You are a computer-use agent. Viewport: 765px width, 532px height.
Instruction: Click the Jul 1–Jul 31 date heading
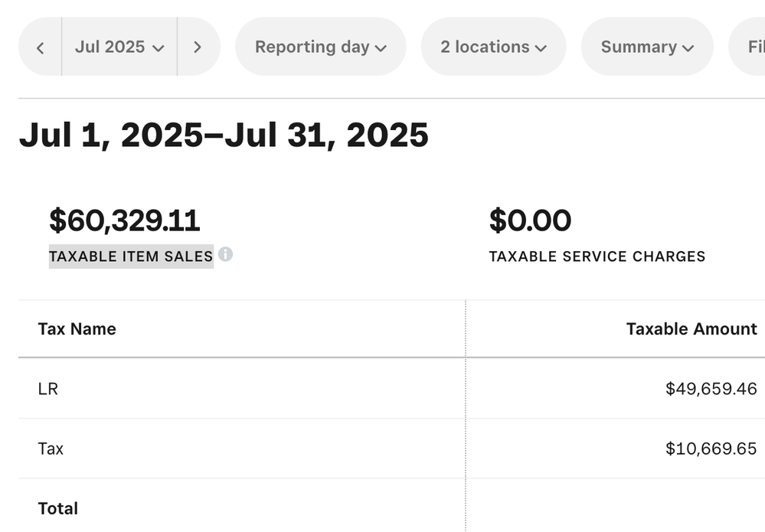224,135
